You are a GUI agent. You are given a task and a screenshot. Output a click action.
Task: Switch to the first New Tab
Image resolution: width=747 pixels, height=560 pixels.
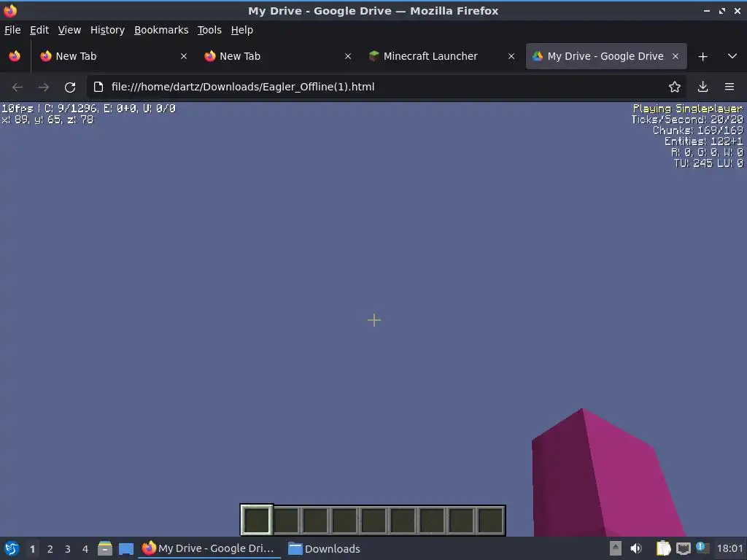pyautogui.click(x=114, y=56)
